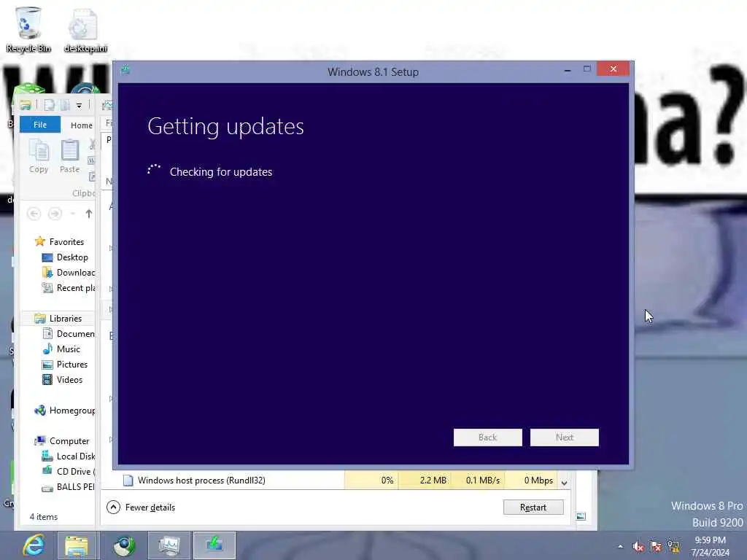Viewport: 747px width, 560px height.
Task: Select Homegroup in the navigation pane
Action: (65, 411)
